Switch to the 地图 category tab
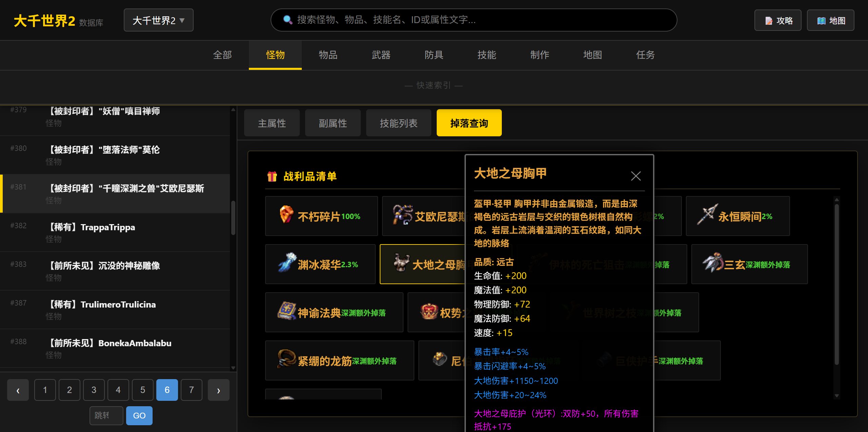The height and width of the screenshot is (432, 868). point(593,55)
